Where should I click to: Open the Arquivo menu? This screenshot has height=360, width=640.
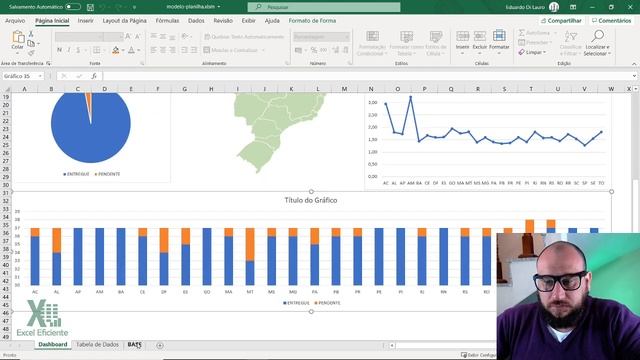(x=15, y=20)
